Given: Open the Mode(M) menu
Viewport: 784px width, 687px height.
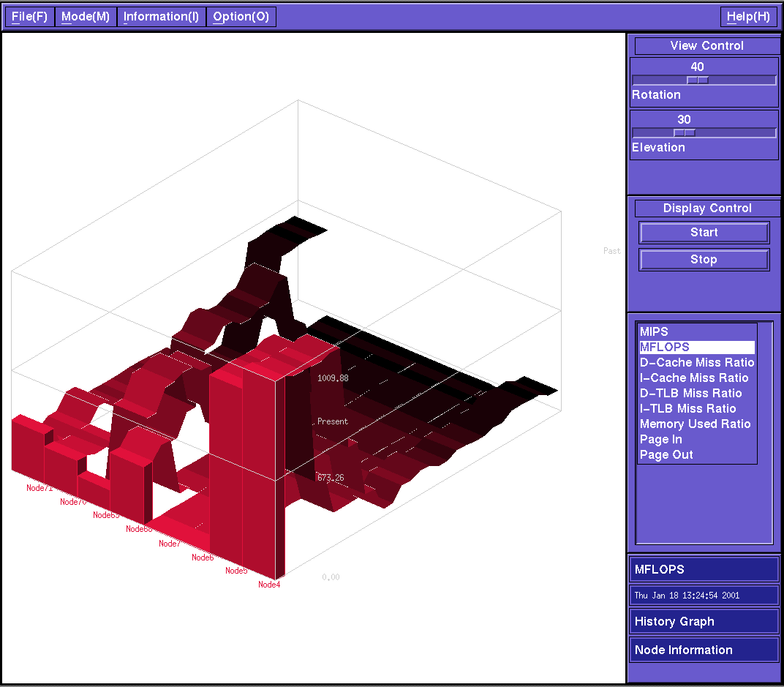Looking at the screenshot, I should (x=86, y=17).
